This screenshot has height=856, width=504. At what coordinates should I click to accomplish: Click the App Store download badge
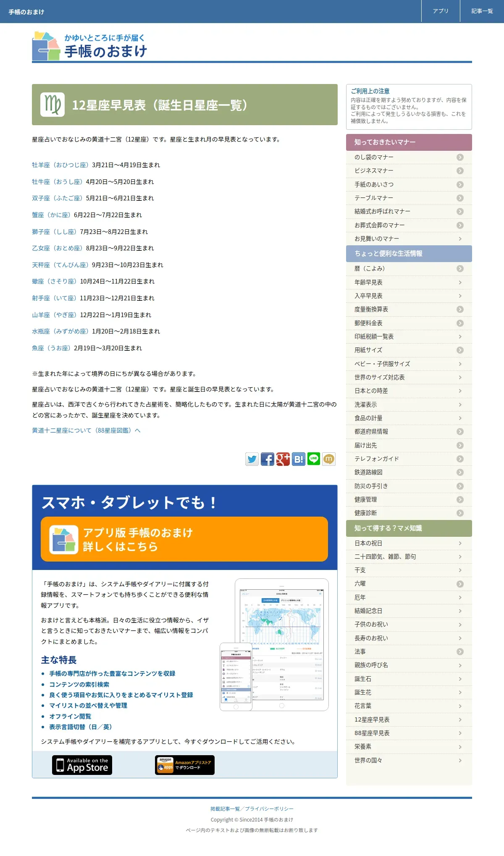tap(82, 765)
